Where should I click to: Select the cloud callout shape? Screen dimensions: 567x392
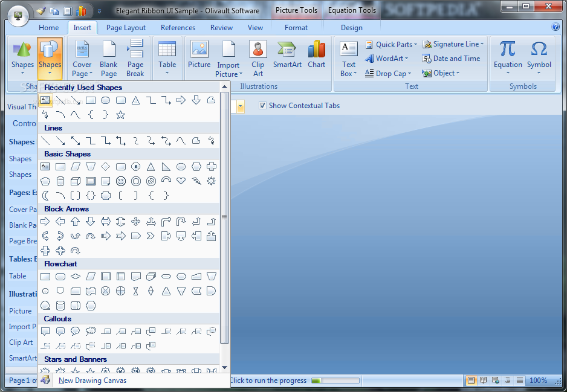pyautogui.click(x=91, y=331)
